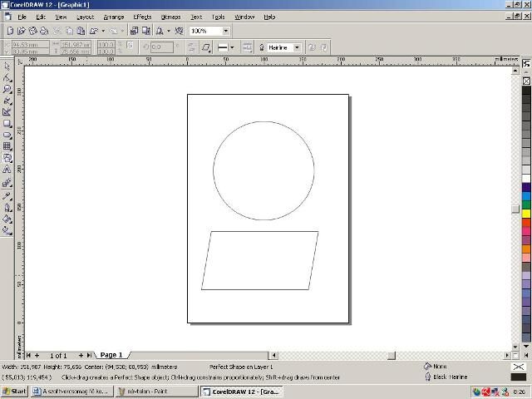Select the Graph Paper tool
Screen dimensions: 532x399
(7, 146)
